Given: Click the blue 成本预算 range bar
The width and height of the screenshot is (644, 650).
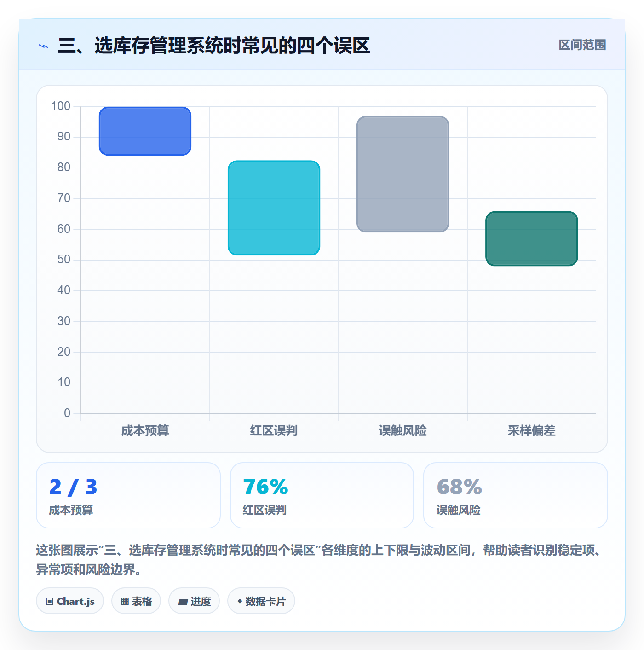Looking at the screenshot, I should tap(145, 131).
